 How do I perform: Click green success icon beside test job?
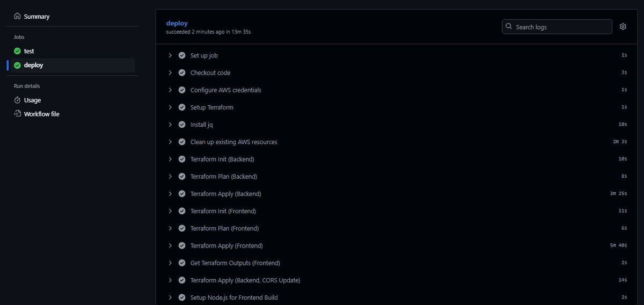click(17, 51)
